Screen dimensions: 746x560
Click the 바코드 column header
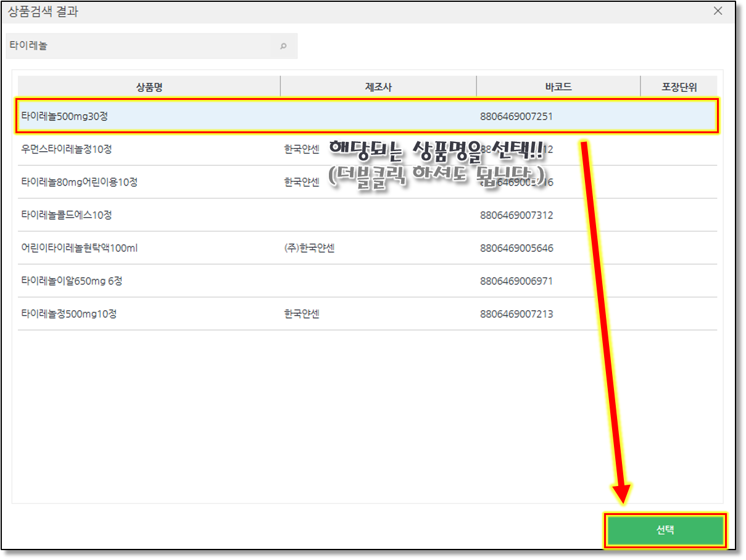558,87
